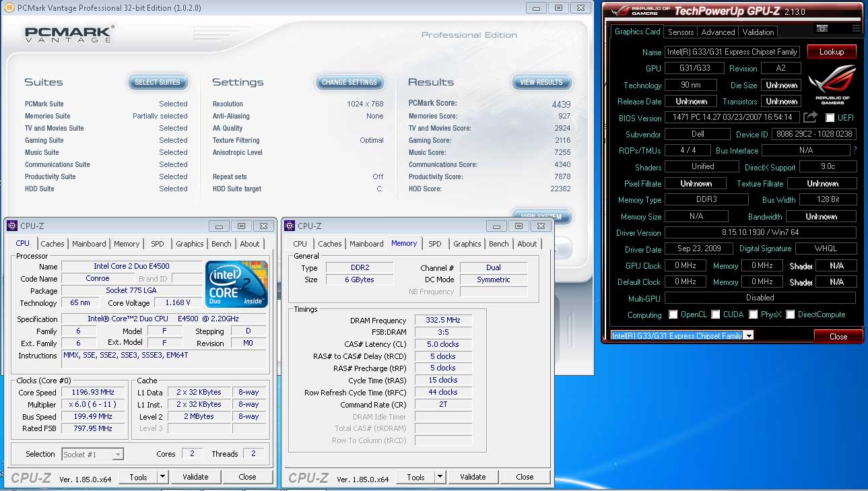This screenshot has width=868, height=491.
Task: Click the Core Speed value 1196.93 MHz
Action: click(x=94, y=392)
